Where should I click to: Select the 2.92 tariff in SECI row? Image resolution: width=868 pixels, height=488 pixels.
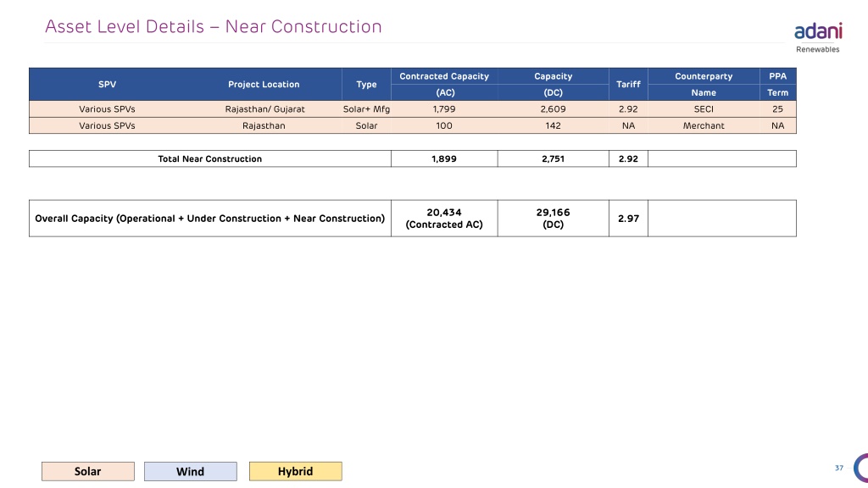pos(628,109)
